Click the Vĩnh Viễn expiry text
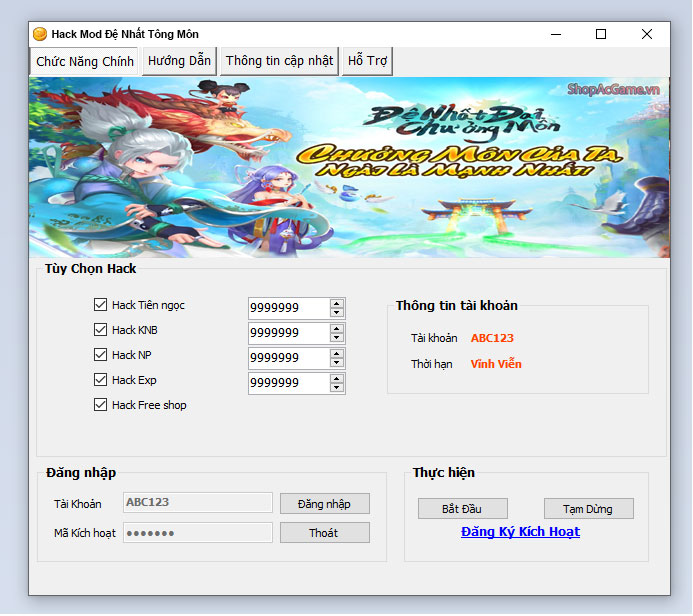 (496, 364)
